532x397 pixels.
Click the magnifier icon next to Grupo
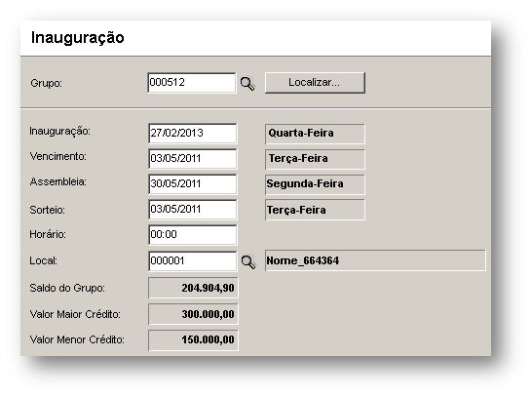(247, 84)
